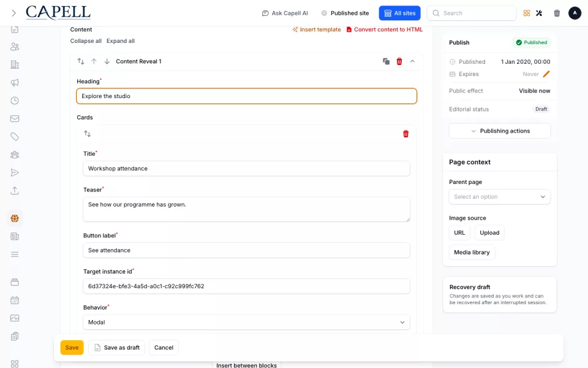Viewport: 588px width, 368px height.
Task: Delete the Content Reveal 1 block
Action: point(399,61)
